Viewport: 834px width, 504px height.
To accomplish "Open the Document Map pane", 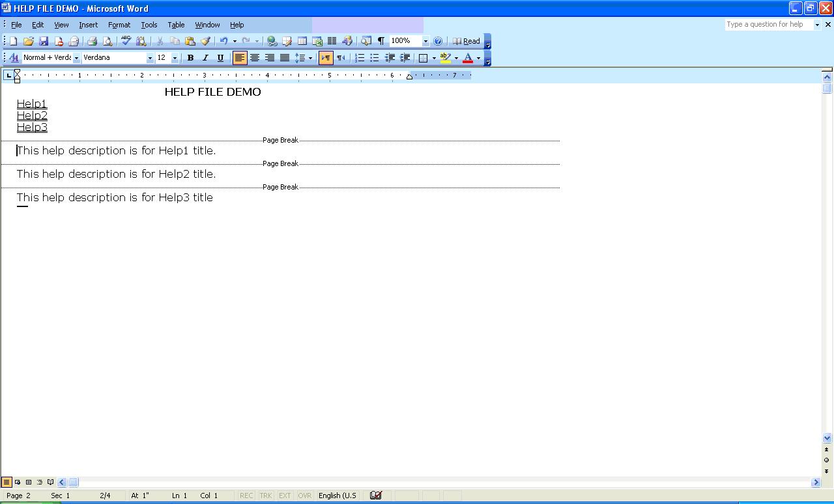I will [x=366, y=41].
